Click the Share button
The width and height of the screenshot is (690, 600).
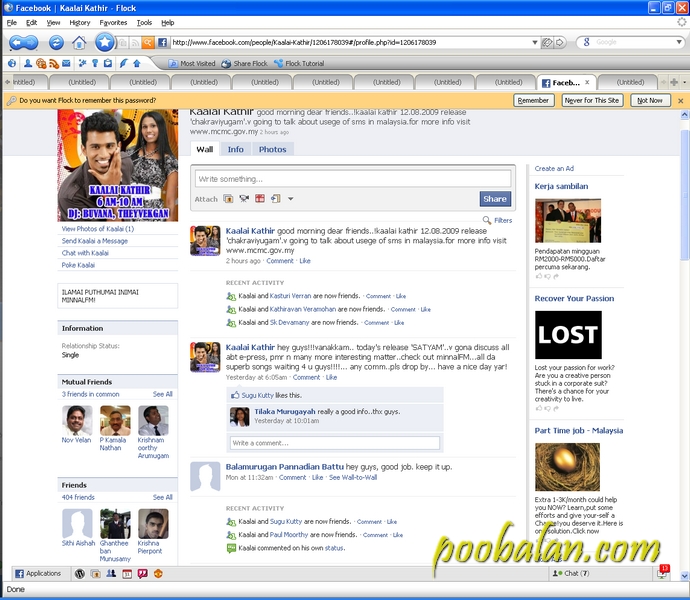[494, 199]
